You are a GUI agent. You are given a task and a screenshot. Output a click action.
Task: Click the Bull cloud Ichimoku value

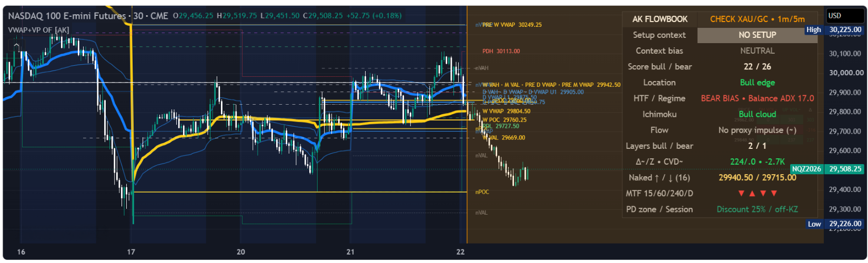[757, 114]
